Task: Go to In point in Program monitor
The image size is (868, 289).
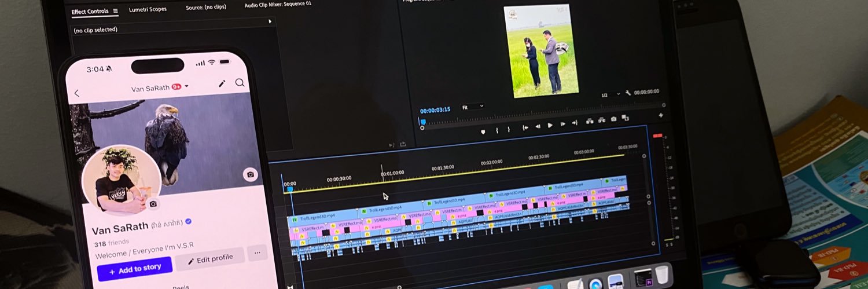Action: tap(525, 127)
